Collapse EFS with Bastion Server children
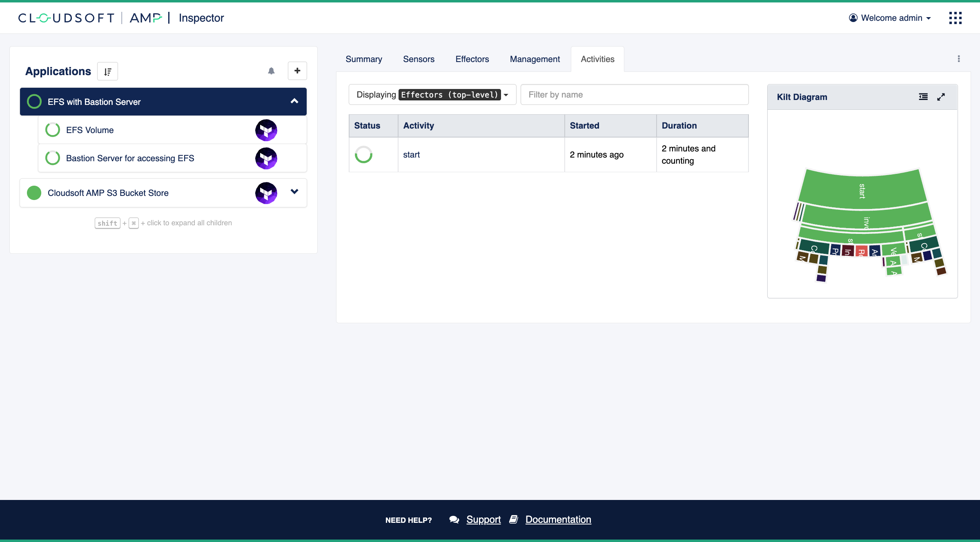980x542 pixels. 294,101
